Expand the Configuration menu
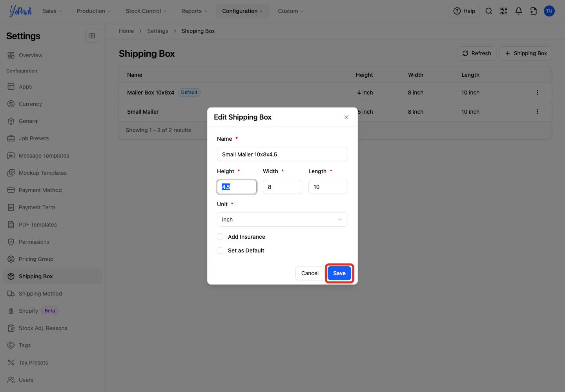Screen dimensions: 565x392 click(242, 11)
